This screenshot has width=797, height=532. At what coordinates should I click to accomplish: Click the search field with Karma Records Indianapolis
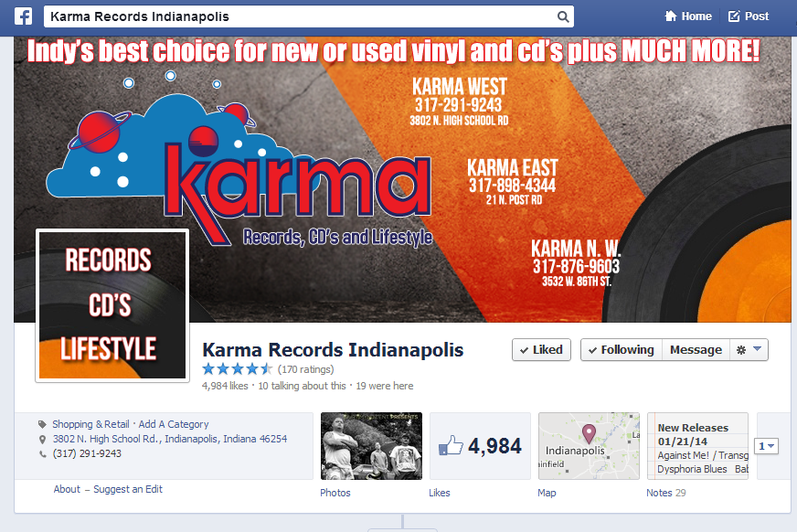309,16
